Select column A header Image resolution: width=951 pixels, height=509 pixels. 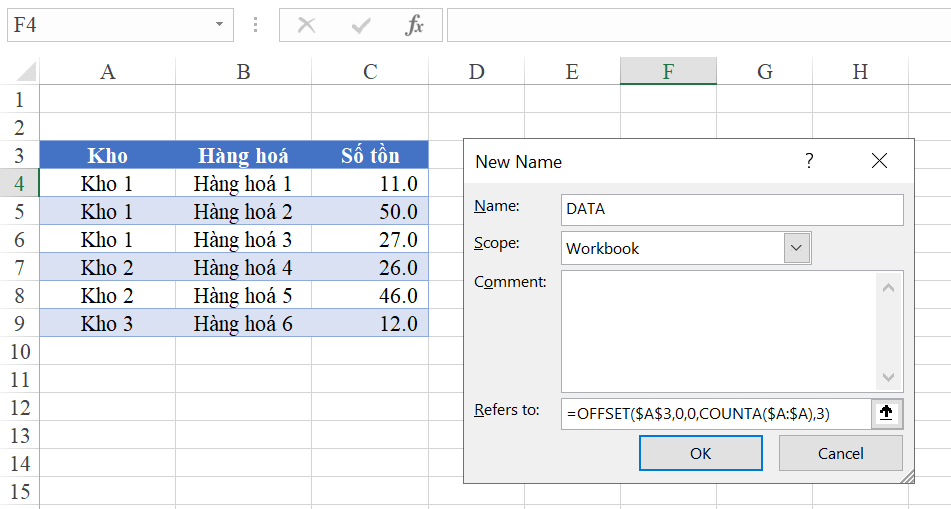107,72
